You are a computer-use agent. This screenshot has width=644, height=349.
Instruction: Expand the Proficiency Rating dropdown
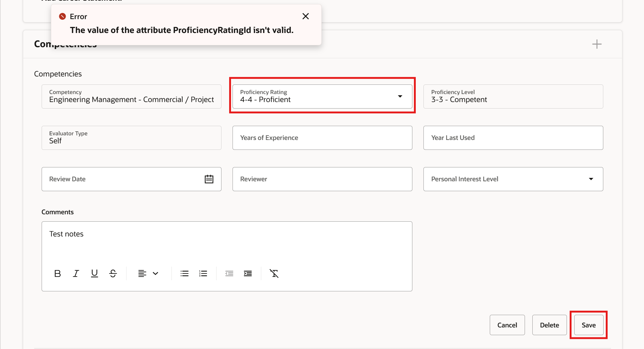point(400,96)
